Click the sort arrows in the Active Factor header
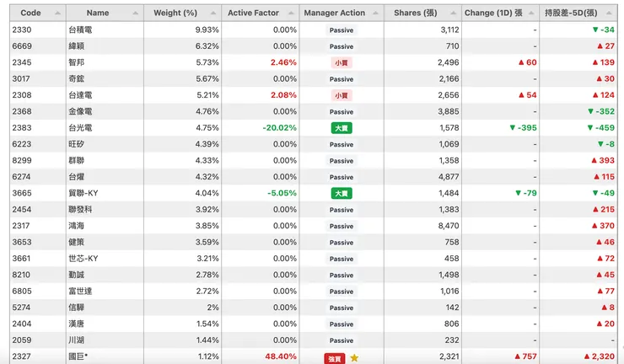Screen dimensions: 624x364 tap(290, 13)
